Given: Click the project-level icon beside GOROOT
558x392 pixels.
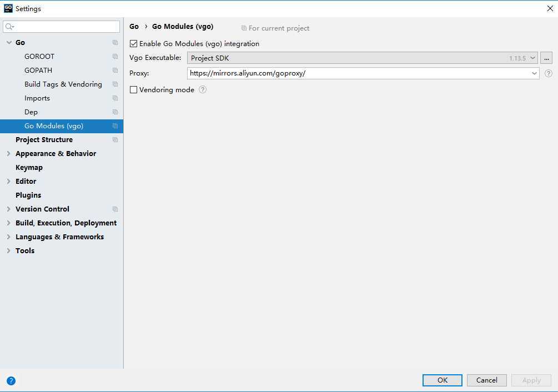Looking at the screenshot, I should click(x=115, y=56).
